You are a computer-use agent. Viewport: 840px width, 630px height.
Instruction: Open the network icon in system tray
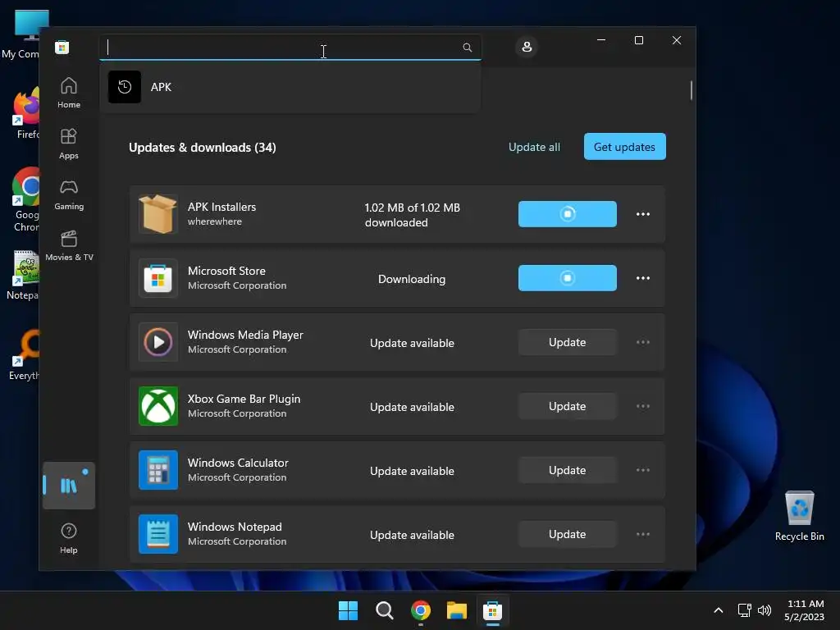(x=744, y=610)
